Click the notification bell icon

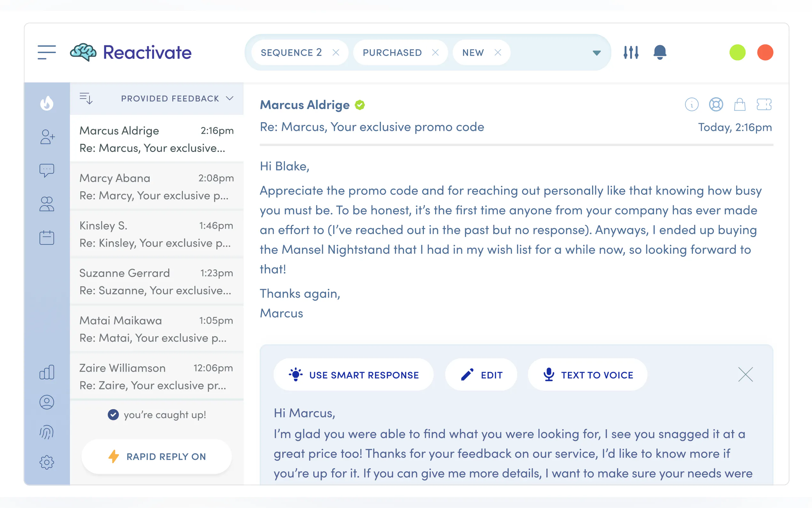(x=660, y=52)
